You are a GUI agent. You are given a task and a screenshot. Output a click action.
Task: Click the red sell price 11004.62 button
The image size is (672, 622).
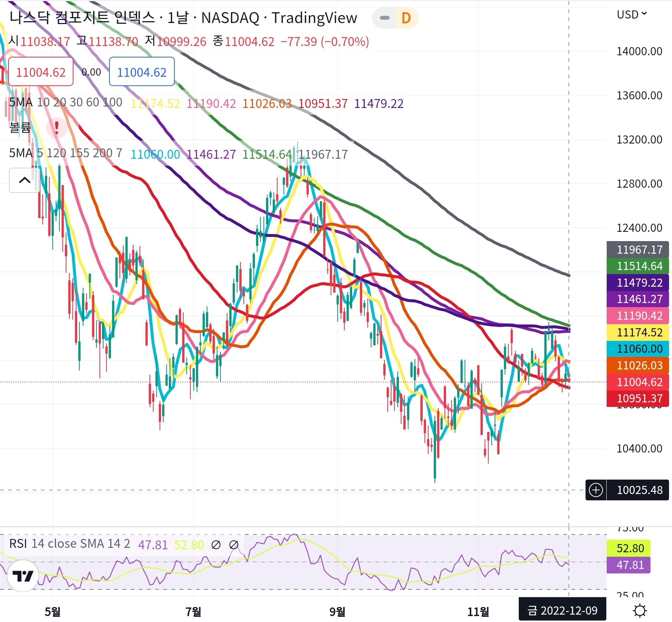point(41,72)
